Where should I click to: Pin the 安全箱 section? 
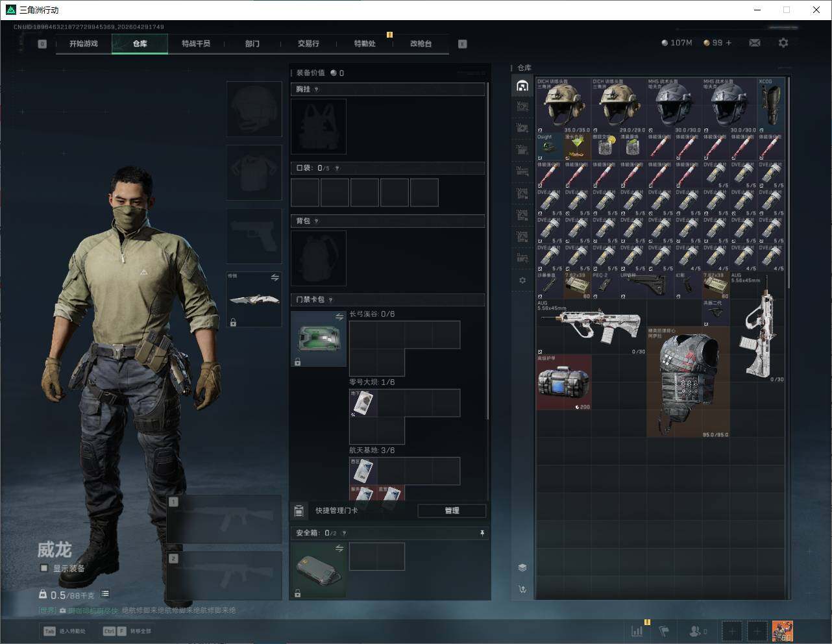[482, 533]
